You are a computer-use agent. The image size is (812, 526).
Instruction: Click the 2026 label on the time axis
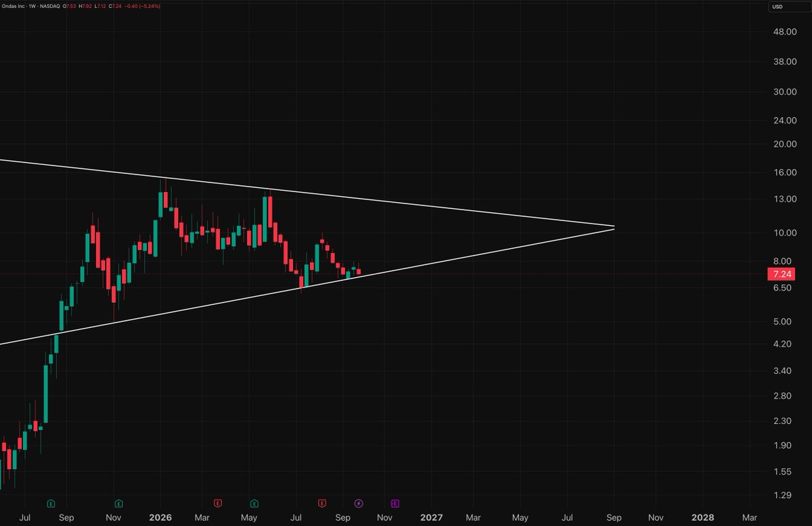point(160,518)
